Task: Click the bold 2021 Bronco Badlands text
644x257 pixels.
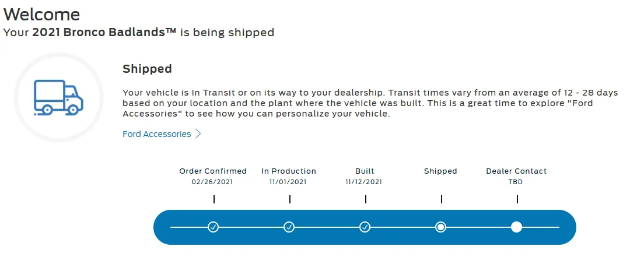Action: (x=104, y=33)
